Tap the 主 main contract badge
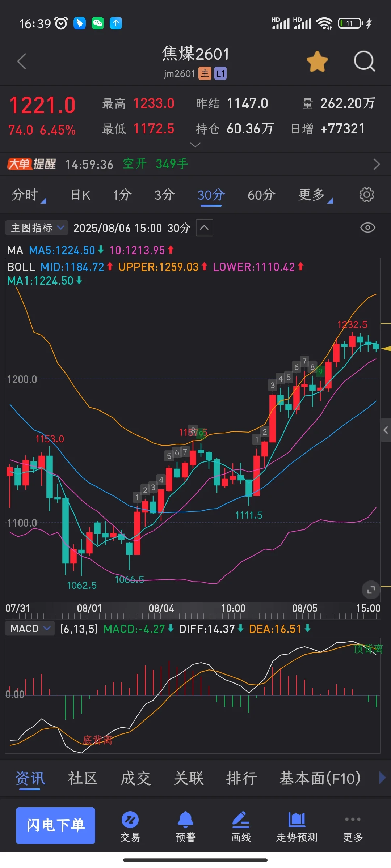The width and height of the screenshot is (391, 868). (205, 73)
